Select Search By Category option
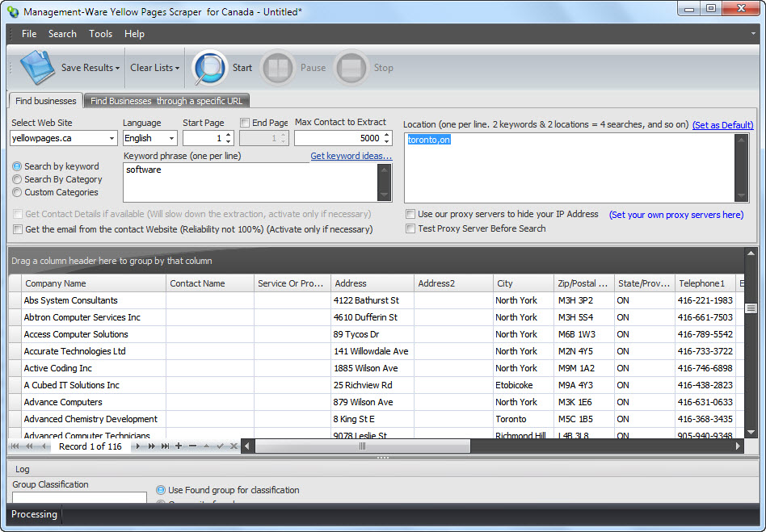 tap(17, 179)
